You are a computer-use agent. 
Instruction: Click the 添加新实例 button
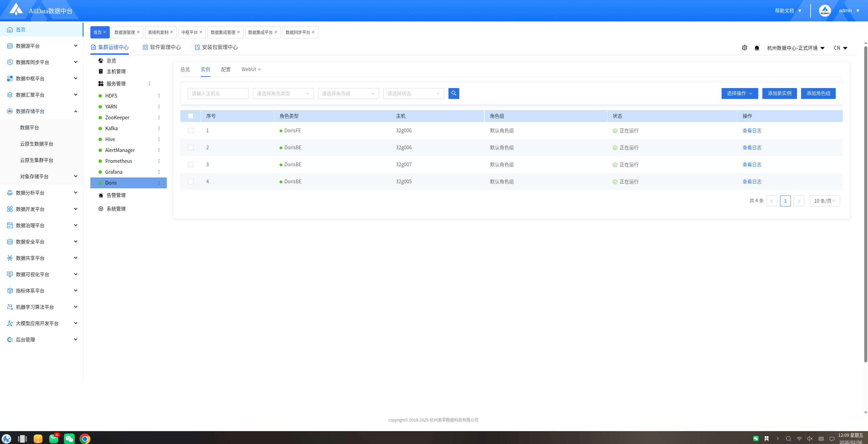click(779, 93)
